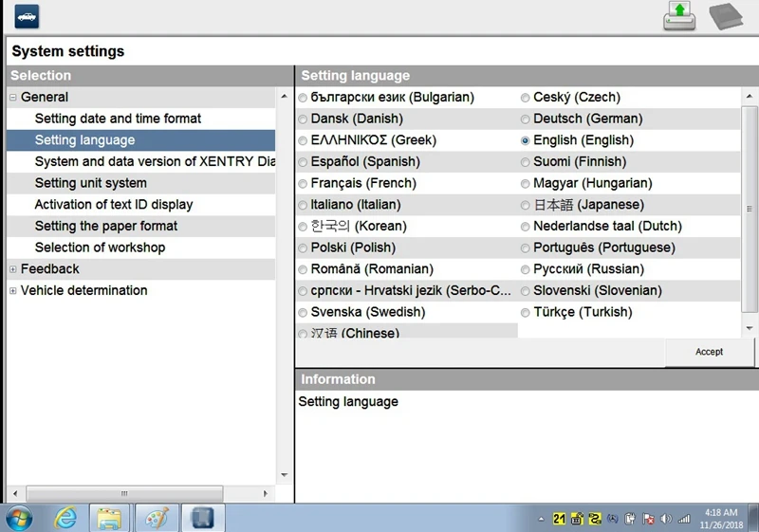Click the Accept button

click(709, 352)
